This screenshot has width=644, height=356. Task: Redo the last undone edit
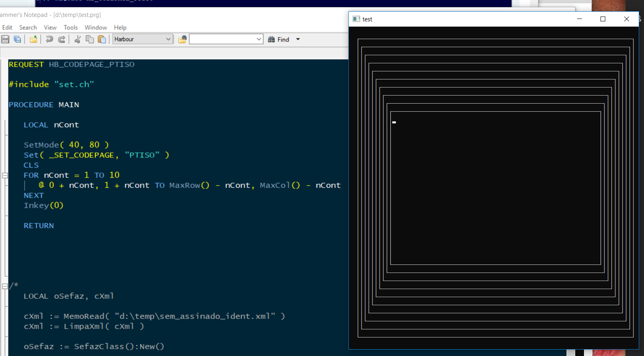point(62,39)
